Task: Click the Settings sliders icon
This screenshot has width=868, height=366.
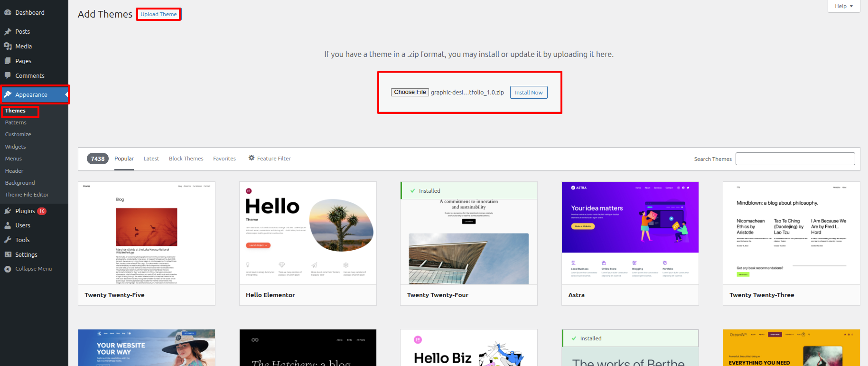Action: (8, 255)
